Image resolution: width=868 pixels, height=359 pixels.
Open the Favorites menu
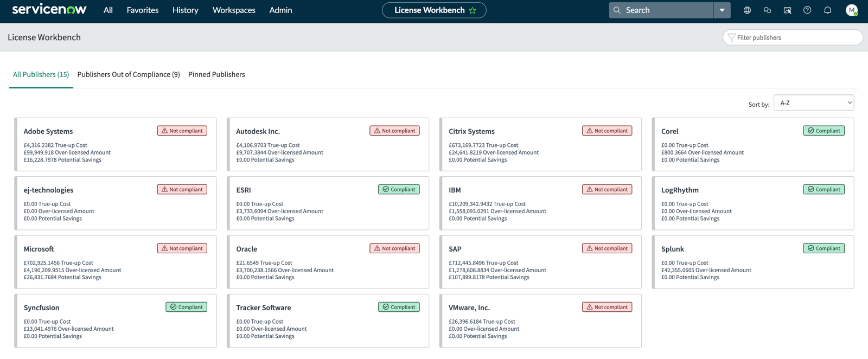(x=143, y=10)
